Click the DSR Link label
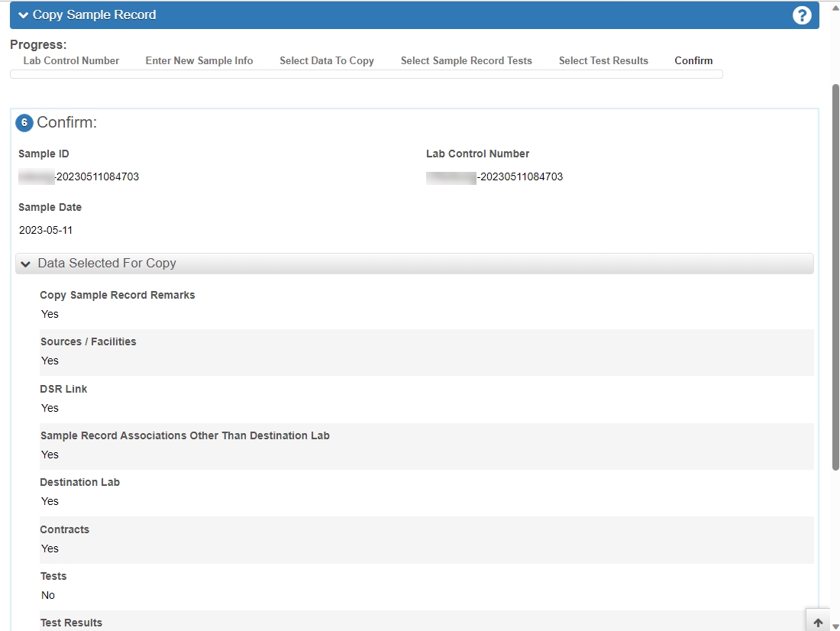The height and width of the screenshot is (631, 840). [x=63, y=389]
